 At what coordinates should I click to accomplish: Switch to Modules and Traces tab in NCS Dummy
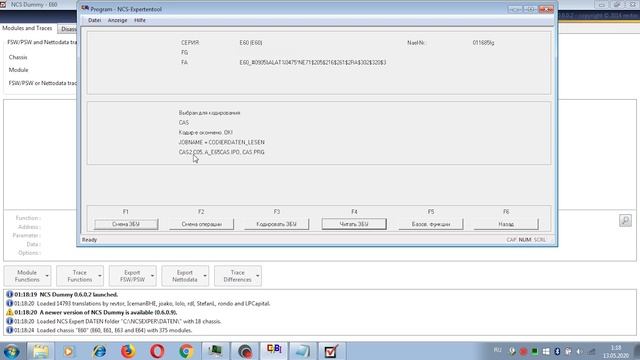tap(27, 28)
